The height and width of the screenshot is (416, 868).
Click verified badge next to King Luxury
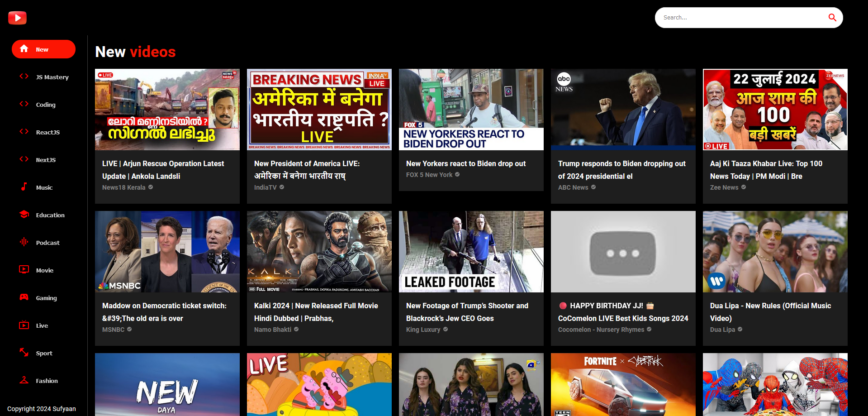(446, 329)
